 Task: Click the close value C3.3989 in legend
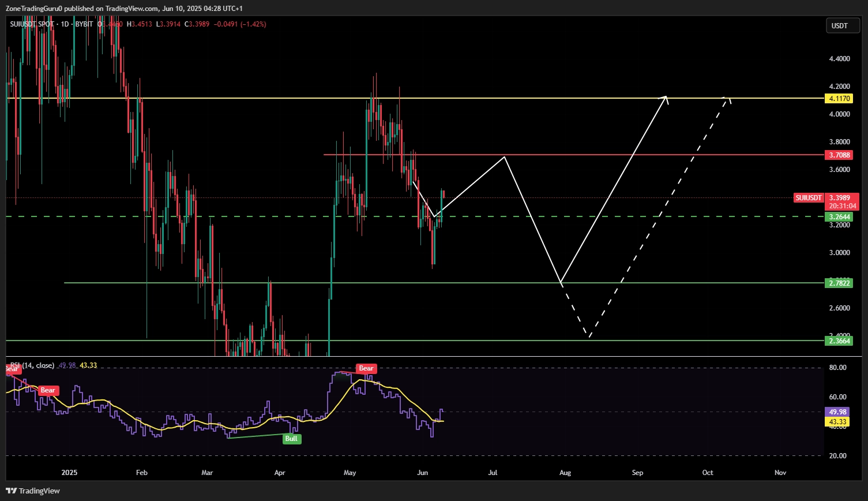pyautogui.click(x=197, y=24)
